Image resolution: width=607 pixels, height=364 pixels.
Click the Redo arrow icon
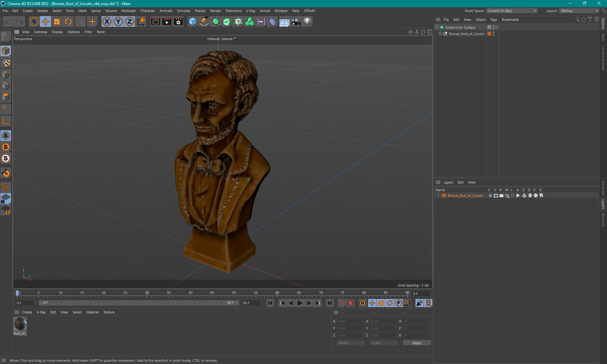pyautogui.click(x=20, y=21)
